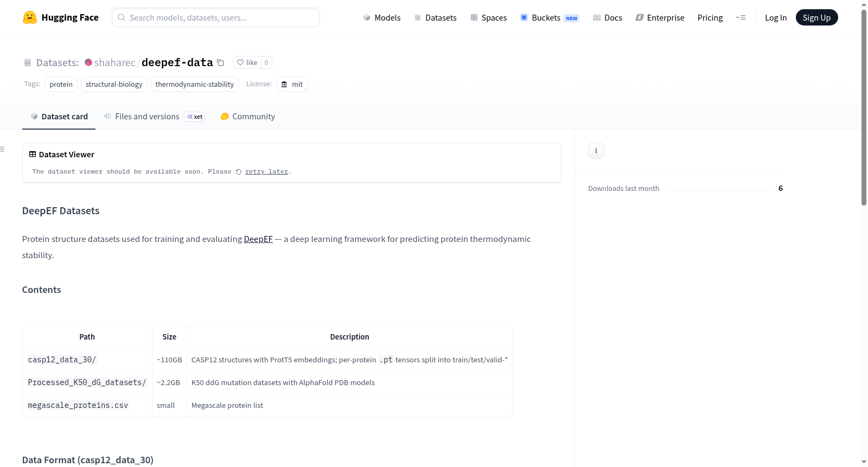Open the three-dot options menu in sidebar
This screenshot has height=467, width=868.
pos(596,151)
